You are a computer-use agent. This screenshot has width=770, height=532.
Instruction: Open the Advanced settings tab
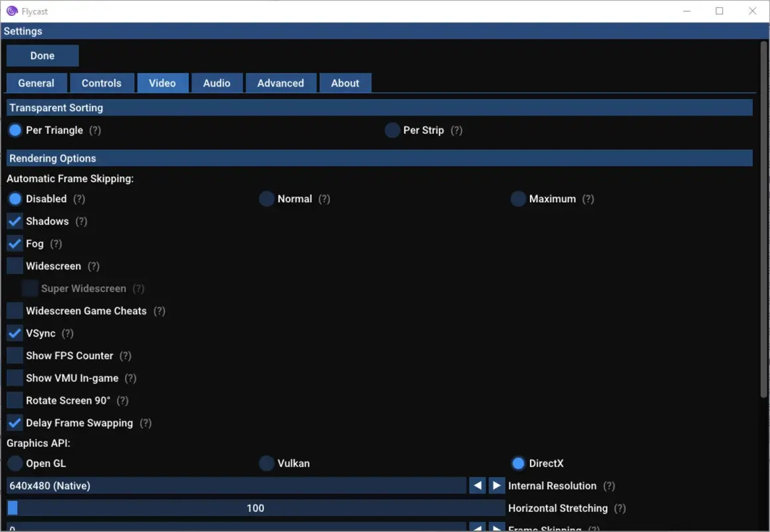(x=281, y=82)
